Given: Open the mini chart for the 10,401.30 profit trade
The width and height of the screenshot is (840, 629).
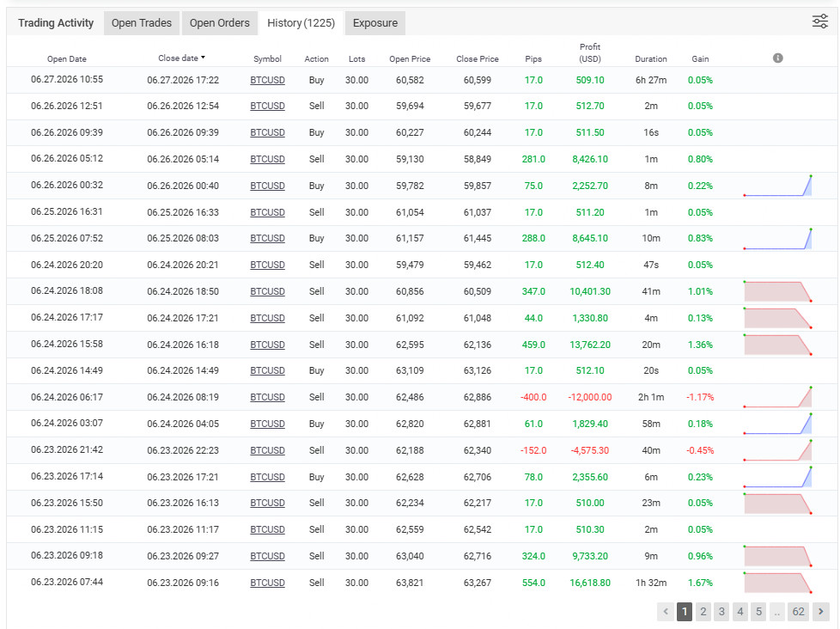Looking at the screenshot, I should (x=778, y=291).
